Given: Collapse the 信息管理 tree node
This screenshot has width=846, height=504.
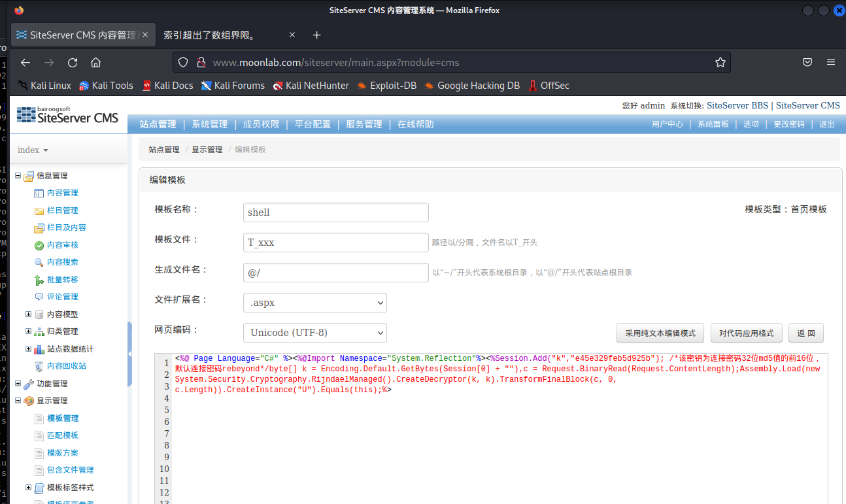Looking at the screenshot, I should [18, 176].
